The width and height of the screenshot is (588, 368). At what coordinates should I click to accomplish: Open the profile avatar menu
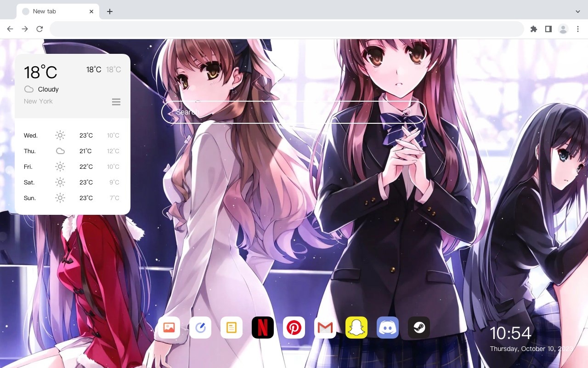tap(563, 29)
